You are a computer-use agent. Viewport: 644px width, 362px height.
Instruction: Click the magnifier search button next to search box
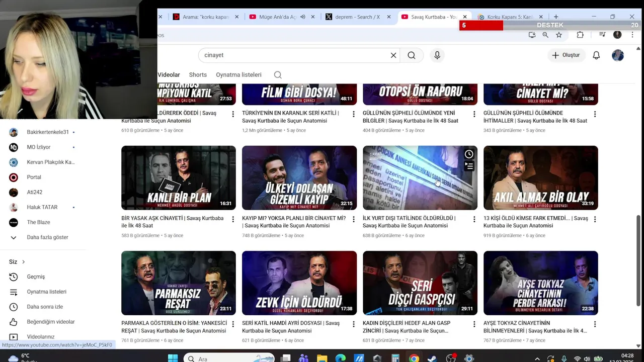coord(412,55)
